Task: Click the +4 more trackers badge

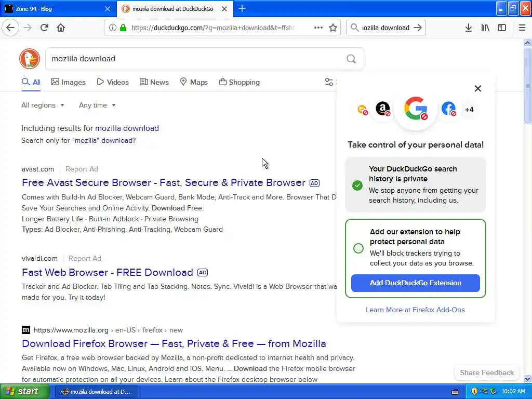Action: [x=469, y=110]
